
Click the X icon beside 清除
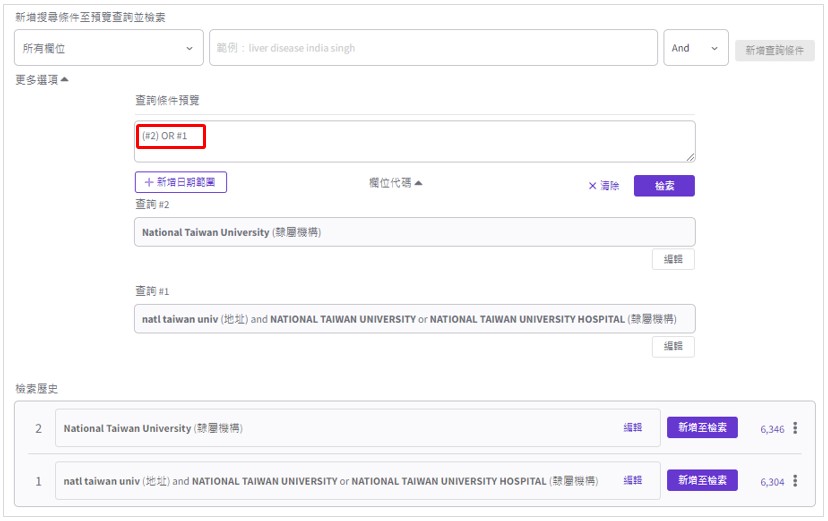[x=592, y=186]
